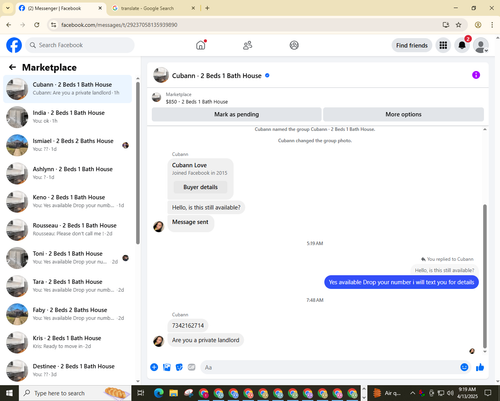Open Chrome three-dot menu
The image size is (500, 401).
tap(492, 25)
